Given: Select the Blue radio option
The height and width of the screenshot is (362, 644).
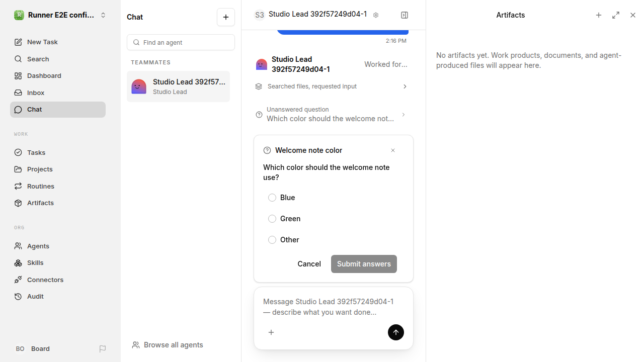Looking at the screenshot, I should tap(272, 198).
